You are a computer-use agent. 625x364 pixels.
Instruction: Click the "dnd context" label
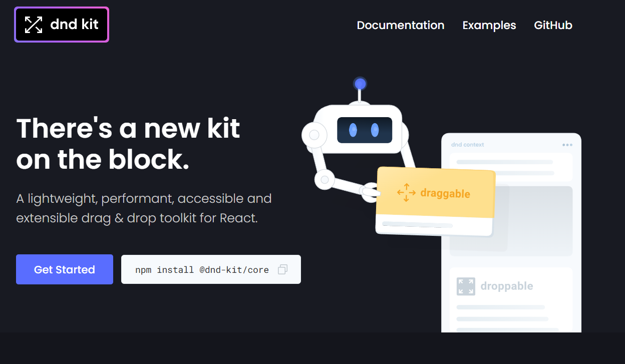468,145
